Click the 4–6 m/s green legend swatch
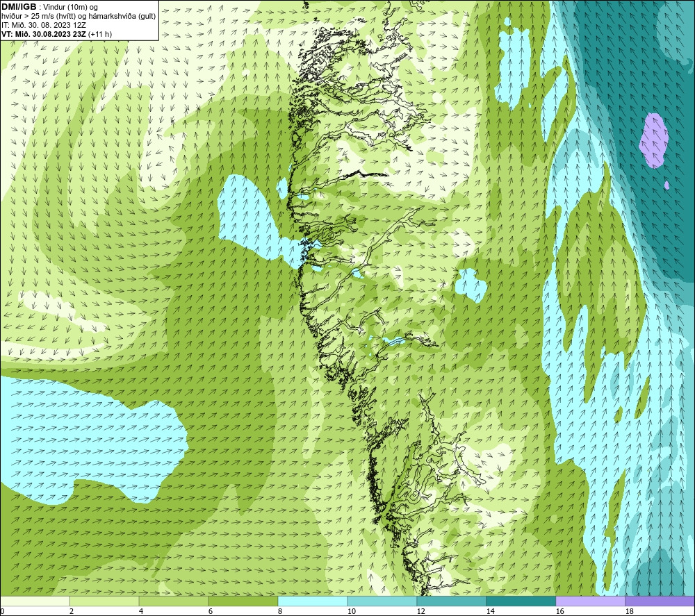This screenshot has width=695, height=616. click(x=174, y=601)
